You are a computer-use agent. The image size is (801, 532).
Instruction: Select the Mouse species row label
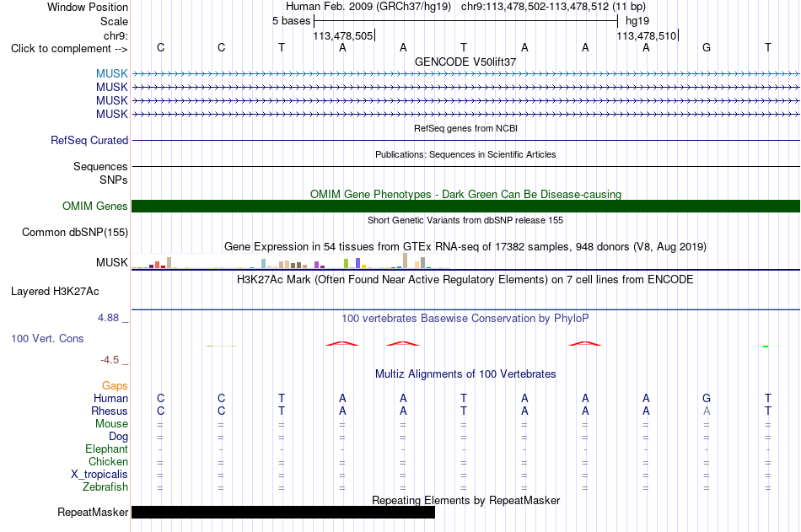tap(111, 423)
